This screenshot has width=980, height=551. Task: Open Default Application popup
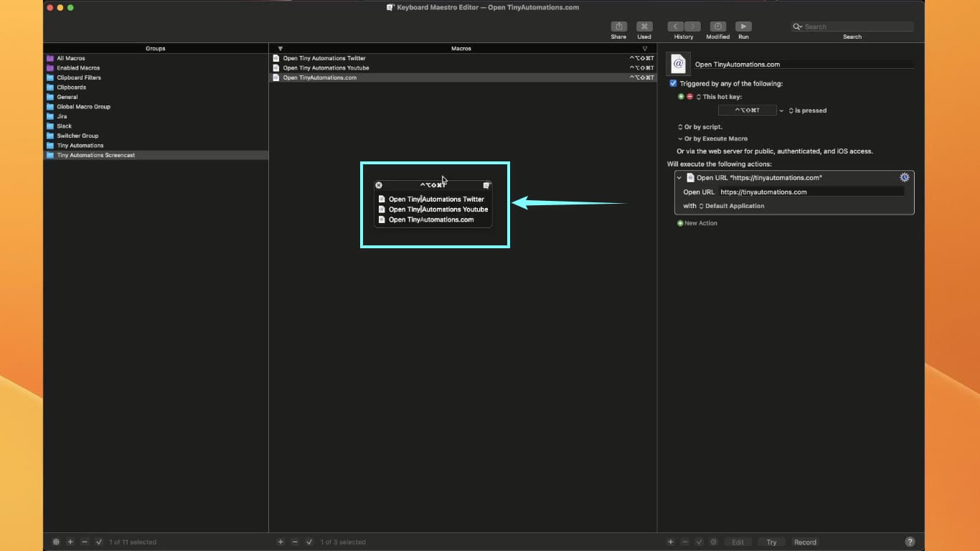tap(732, 206)
